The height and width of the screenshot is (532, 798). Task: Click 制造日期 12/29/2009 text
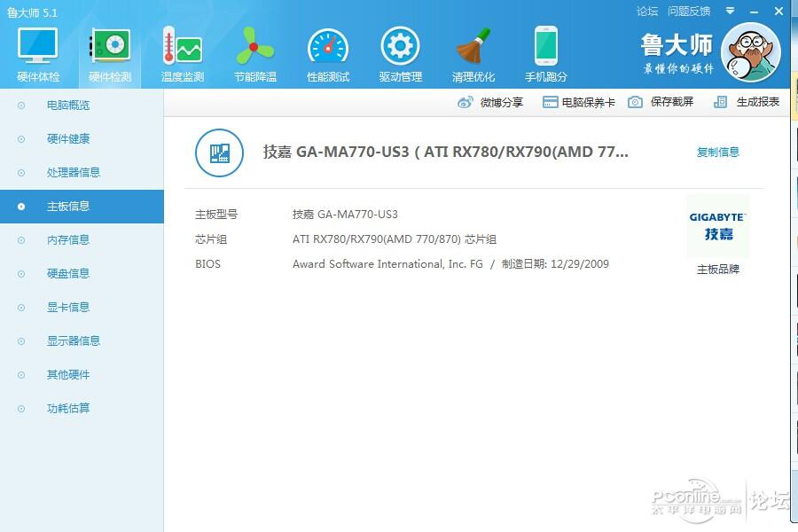(555, 263)
